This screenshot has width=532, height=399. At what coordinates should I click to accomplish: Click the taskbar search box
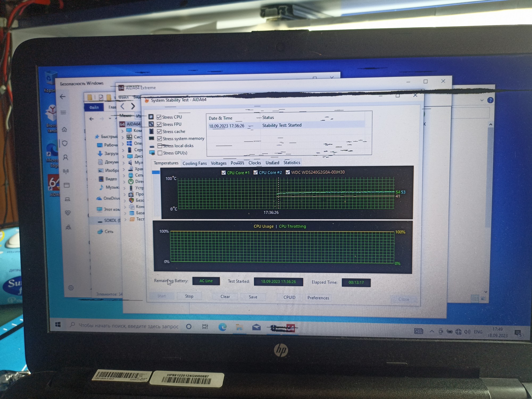tap(124, 326)
